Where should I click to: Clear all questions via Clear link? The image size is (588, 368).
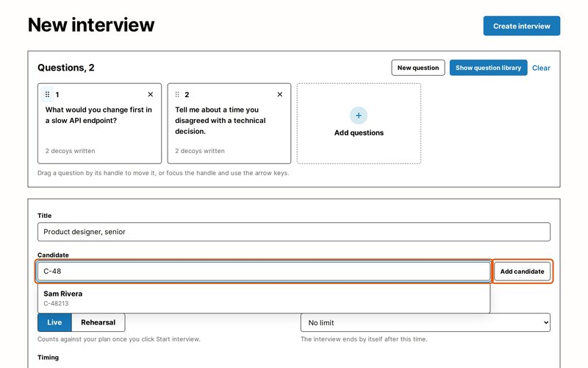[541, 68]
